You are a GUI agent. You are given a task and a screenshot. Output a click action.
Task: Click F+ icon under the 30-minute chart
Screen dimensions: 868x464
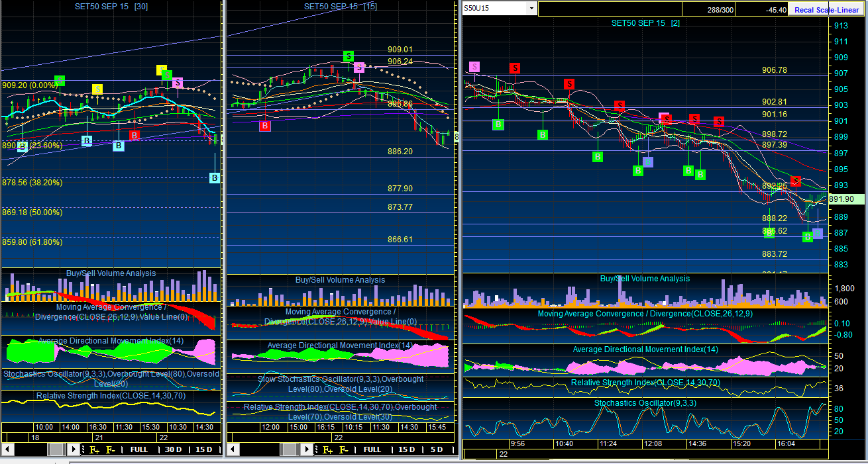coord(94,449)
